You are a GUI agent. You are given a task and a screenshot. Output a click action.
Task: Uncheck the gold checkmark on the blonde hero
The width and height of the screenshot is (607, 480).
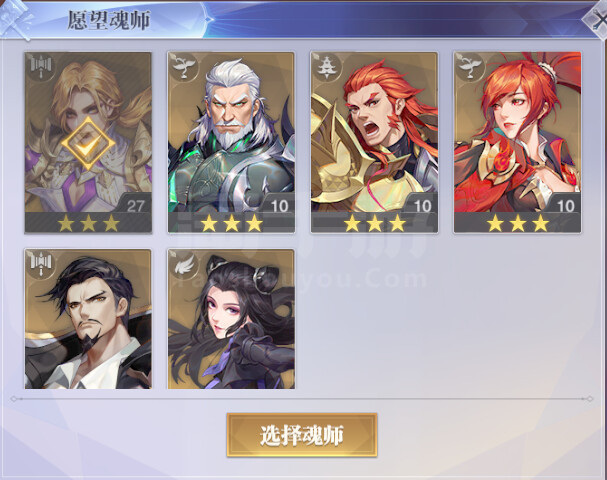tap(88, 143)
